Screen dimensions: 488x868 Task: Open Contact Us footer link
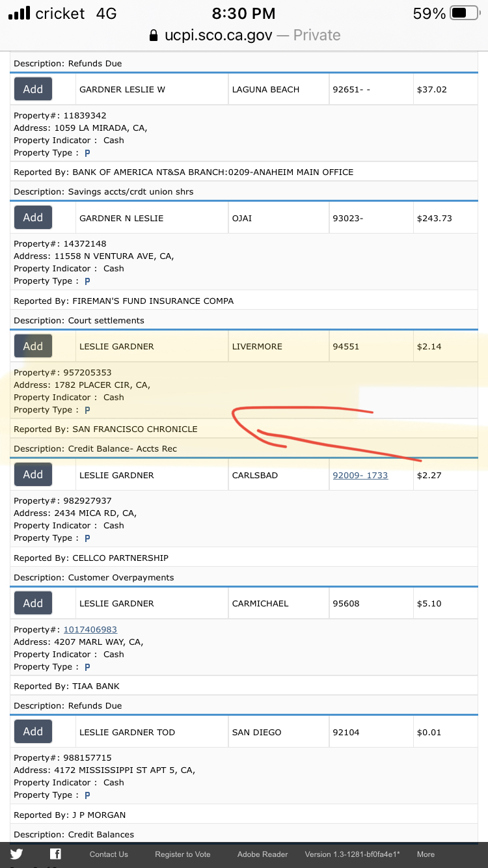click(109, 854)
